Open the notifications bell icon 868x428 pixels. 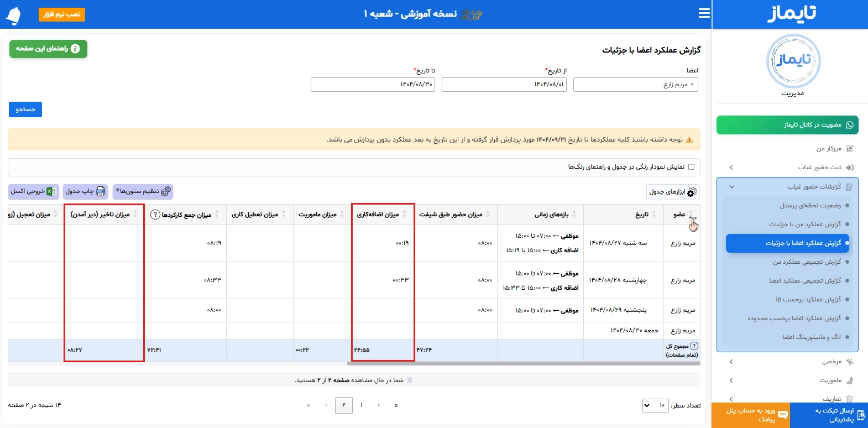pyautogui.click(x=13, y=15)
